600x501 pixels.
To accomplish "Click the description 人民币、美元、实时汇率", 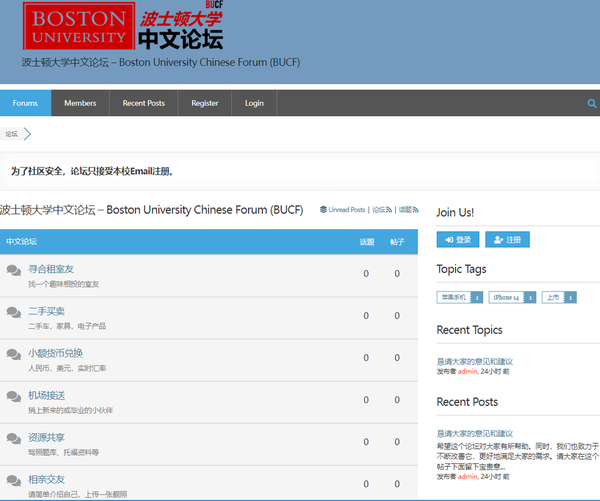I will coord(67,368).
